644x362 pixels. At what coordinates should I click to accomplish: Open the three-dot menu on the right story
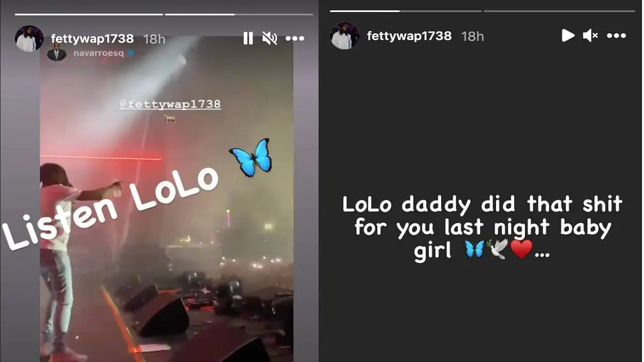[616, 36]
